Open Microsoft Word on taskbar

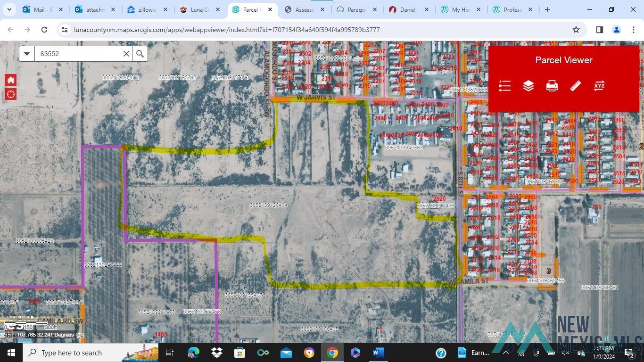click(x=379, y=353)
